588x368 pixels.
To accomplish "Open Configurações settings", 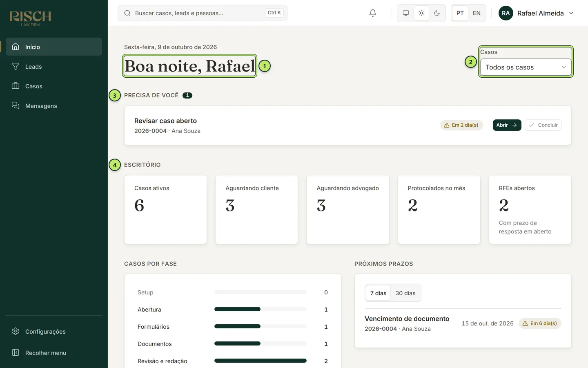I will click(x=54, y=331).
